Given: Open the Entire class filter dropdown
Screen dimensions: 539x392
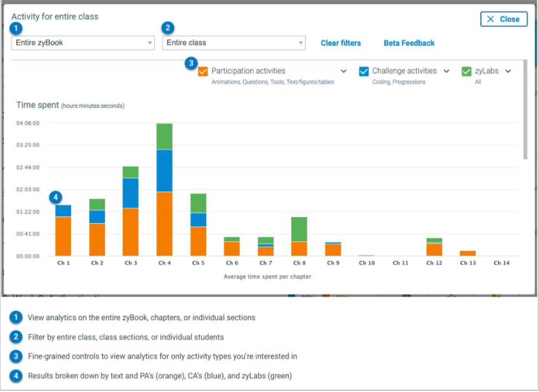Looking at the screenshot, I should 234,43.
